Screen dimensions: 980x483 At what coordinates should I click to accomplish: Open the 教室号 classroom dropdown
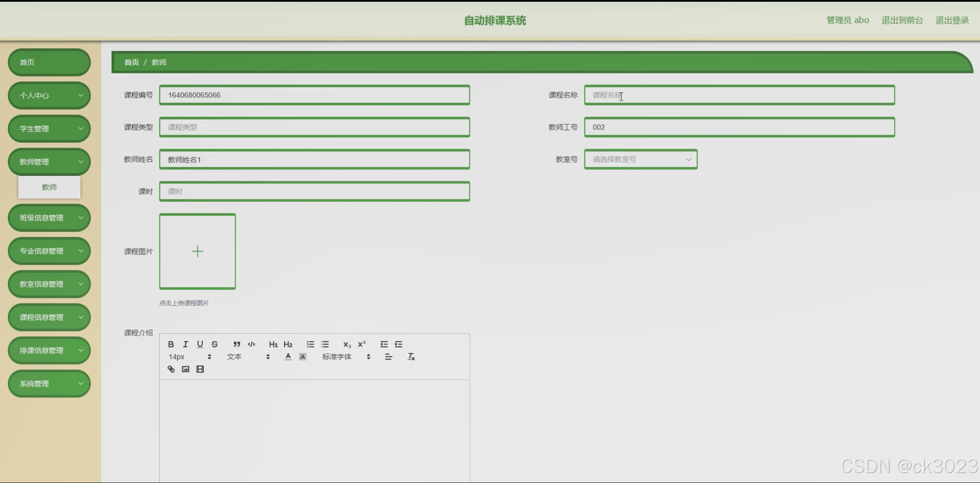640,159
